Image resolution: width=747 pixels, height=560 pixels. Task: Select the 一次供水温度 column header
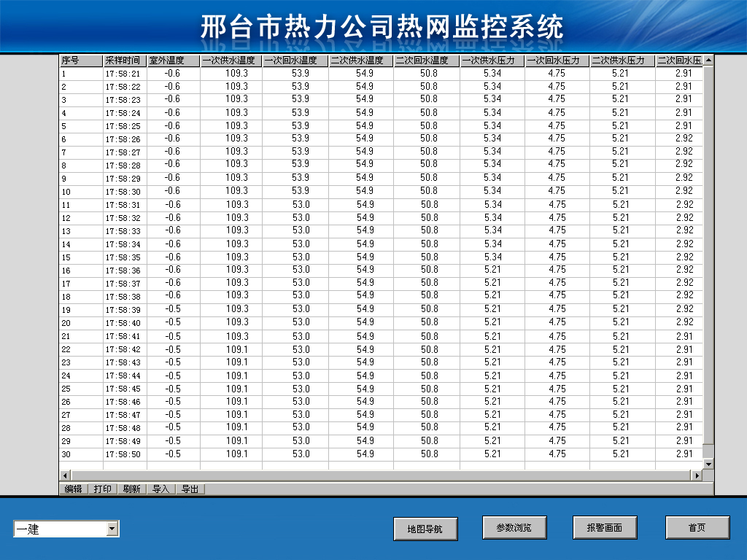(231, 61)
